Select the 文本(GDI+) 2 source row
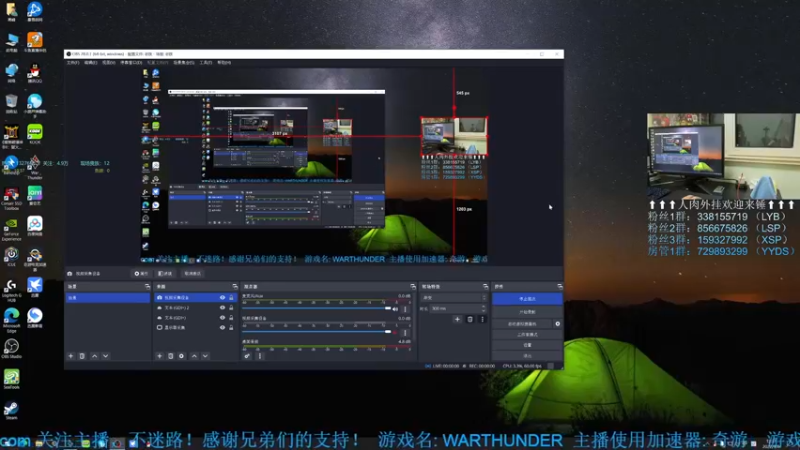 click(x=195, y=308)
